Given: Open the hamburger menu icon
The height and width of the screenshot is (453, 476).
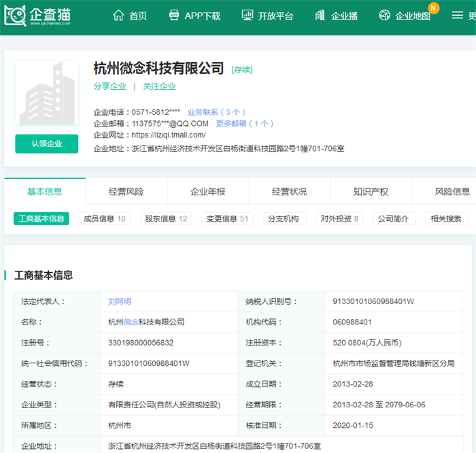Looking at the screenshot, I should point(457,15).
